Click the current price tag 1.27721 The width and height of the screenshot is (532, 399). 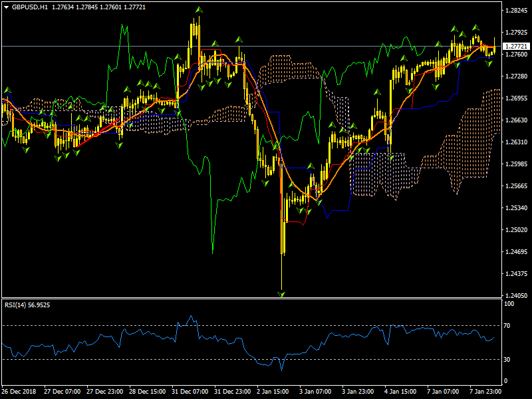(515, 47)
